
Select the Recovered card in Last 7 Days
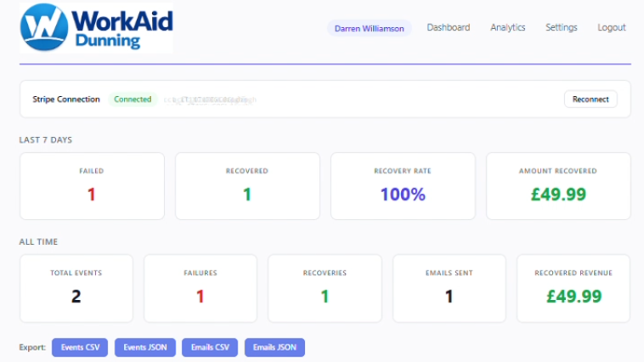coord(247,186)
